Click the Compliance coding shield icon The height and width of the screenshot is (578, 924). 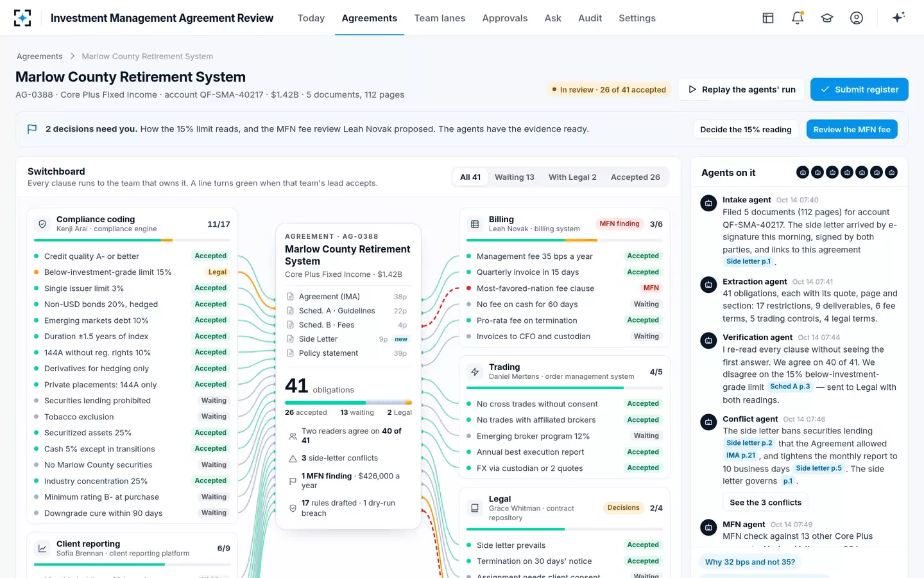coord(42,224)
